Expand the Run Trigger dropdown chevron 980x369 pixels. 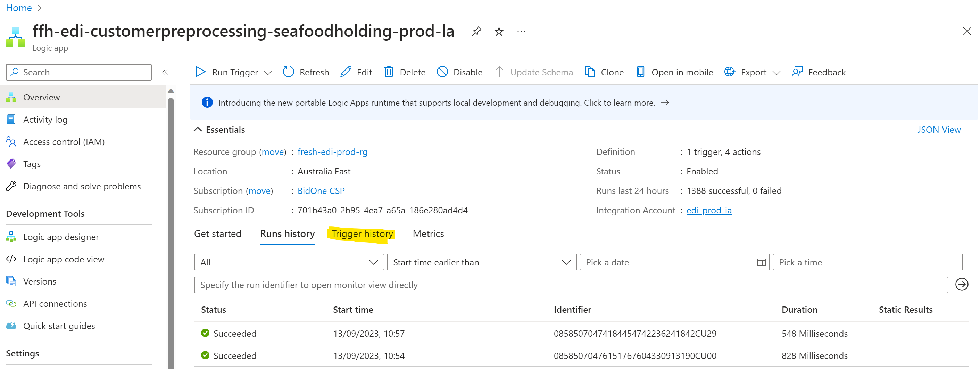[x=268, y=73]
